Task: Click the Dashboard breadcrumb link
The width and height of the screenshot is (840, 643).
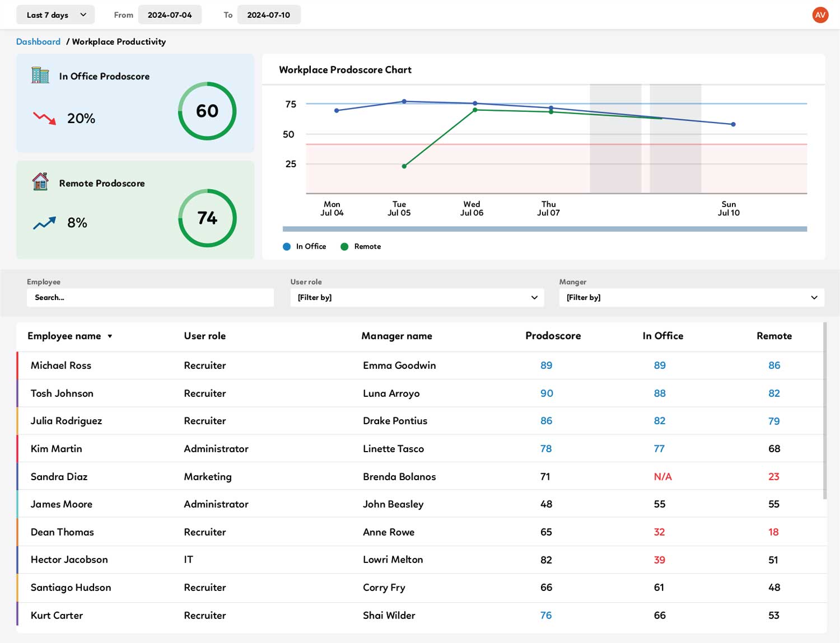Action: 38,41
